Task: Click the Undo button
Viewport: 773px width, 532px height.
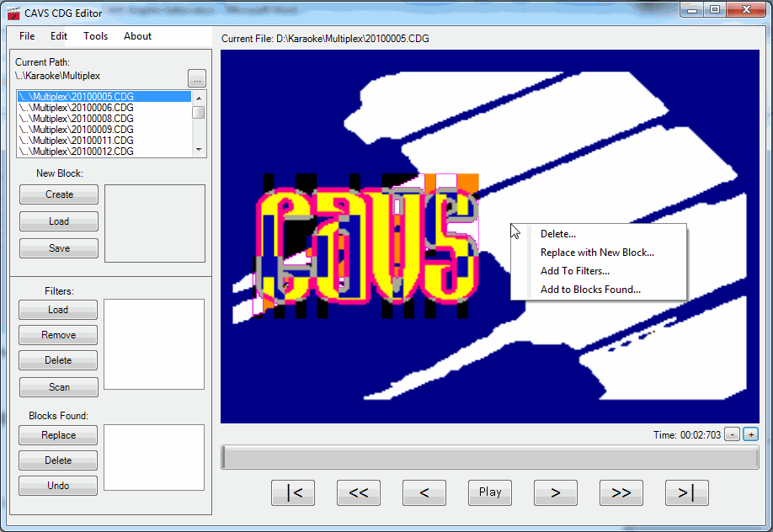Action: click(x=58, y=486)
